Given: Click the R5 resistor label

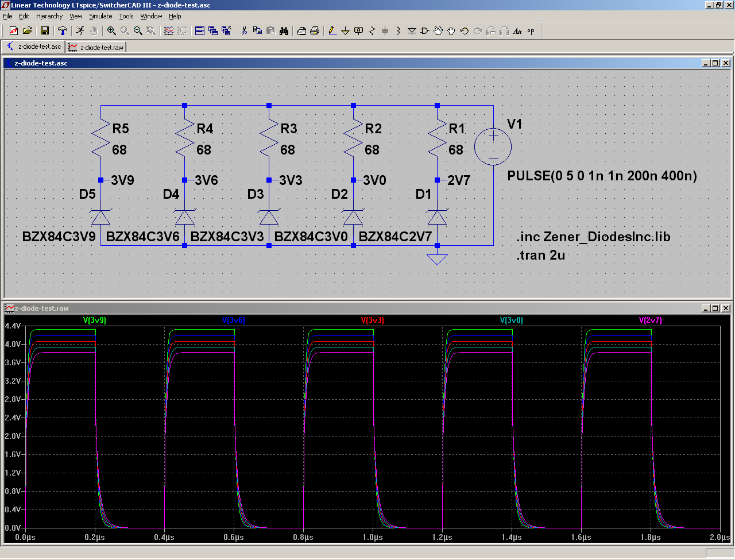Looking at the screenshot, I should pyautogui.click(x=121, y=129).
